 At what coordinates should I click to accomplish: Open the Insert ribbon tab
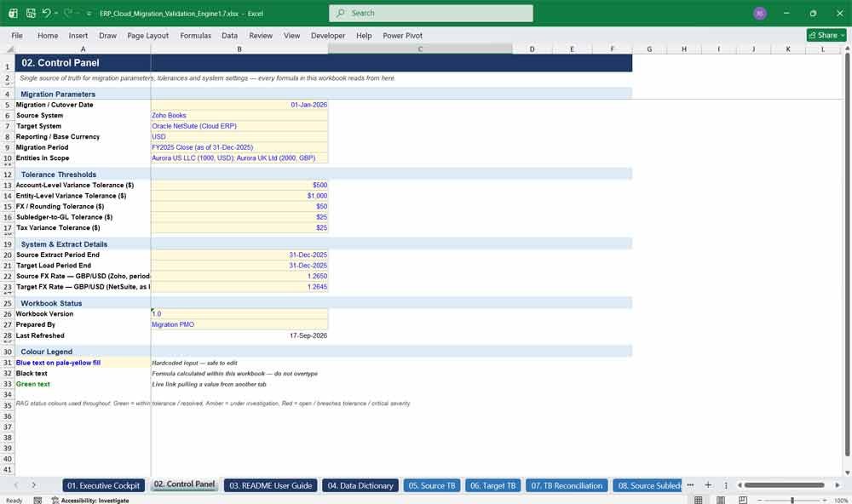tap(78, 35)
